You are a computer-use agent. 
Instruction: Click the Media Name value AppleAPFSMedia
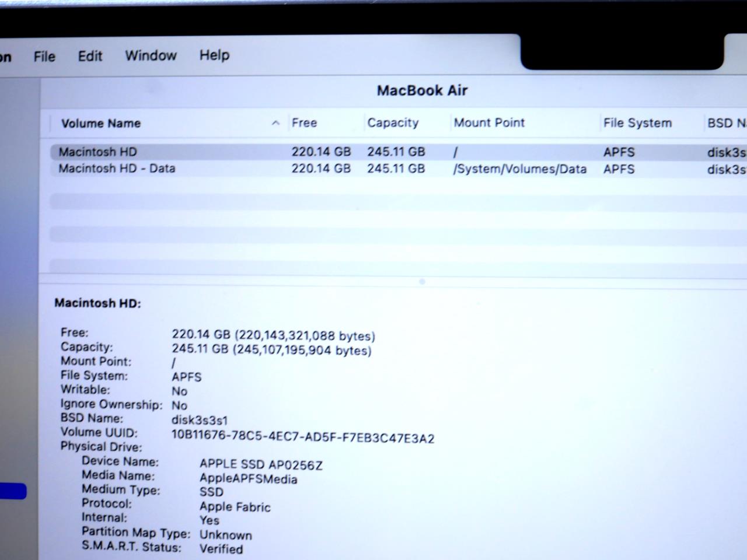click(x=248, y=479)
